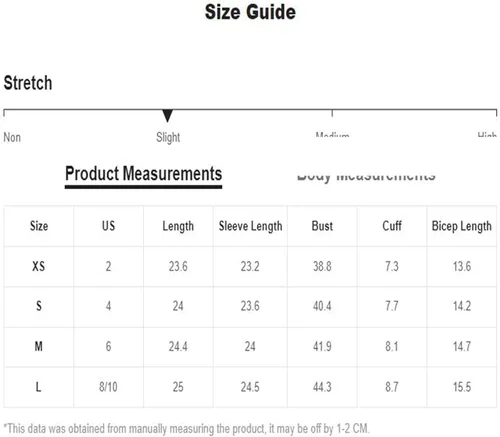Viewport: 500px width, 437px height.
Task: Select the M size row label
Action: click(39, 347)
